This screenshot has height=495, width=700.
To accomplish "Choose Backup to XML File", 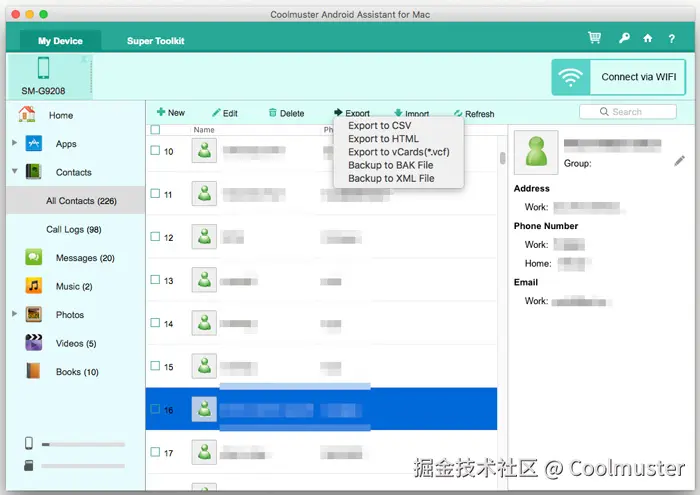I will (x=391, y=178).
